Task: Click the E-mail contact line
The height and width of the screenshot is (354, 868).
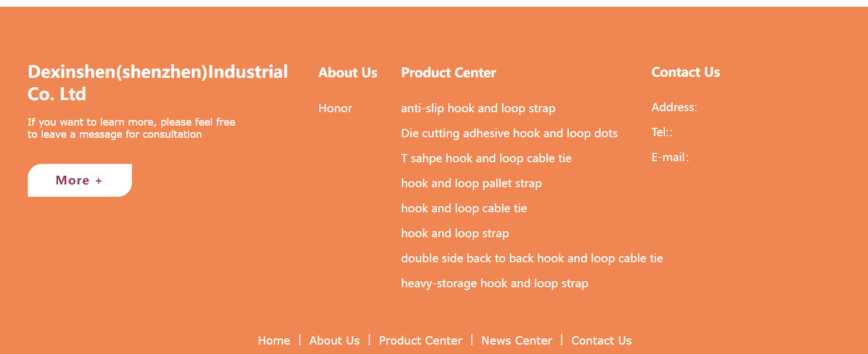Action: tap(670, 157)
